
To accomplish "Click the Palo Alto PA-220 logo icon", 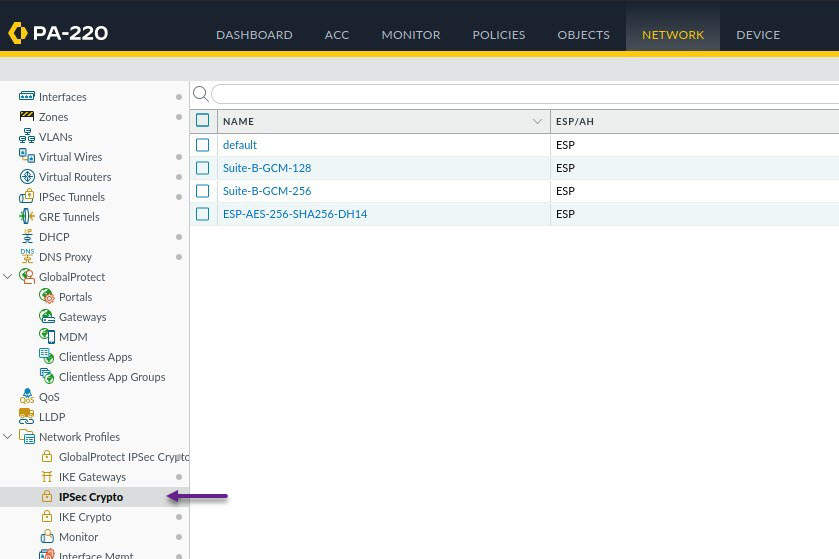I will [18, 33].
